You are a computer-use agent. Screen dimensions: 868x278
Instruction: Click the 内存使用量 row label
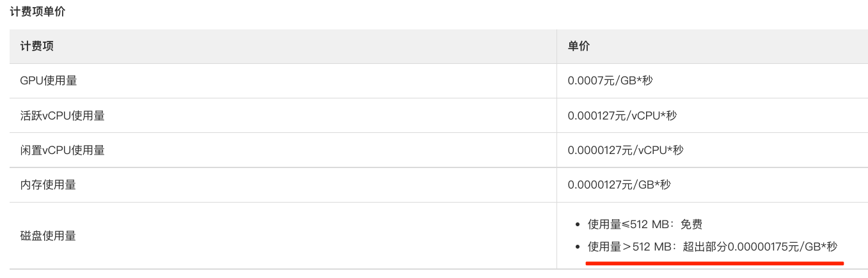click(x=48, y=185)
